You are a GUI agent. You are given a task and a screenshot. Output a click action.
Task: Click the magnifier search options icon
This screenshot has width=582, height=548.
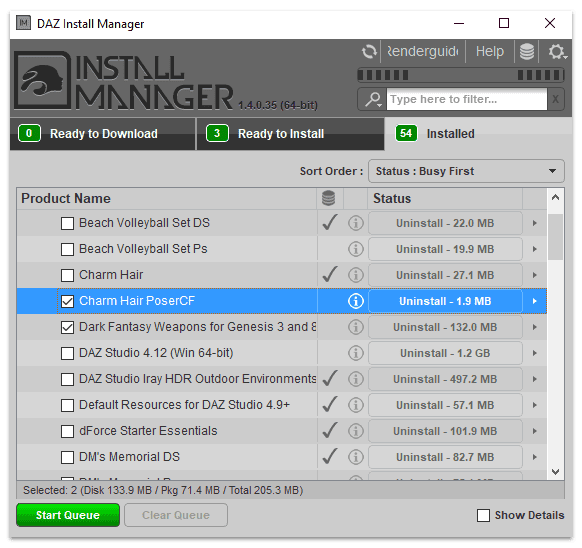(373, 99)
